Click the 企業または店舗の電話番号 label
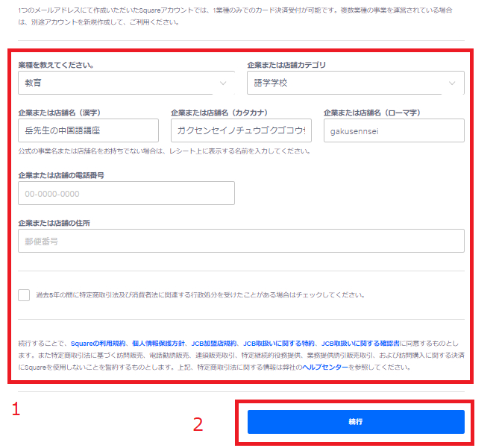 click(61, 175)
